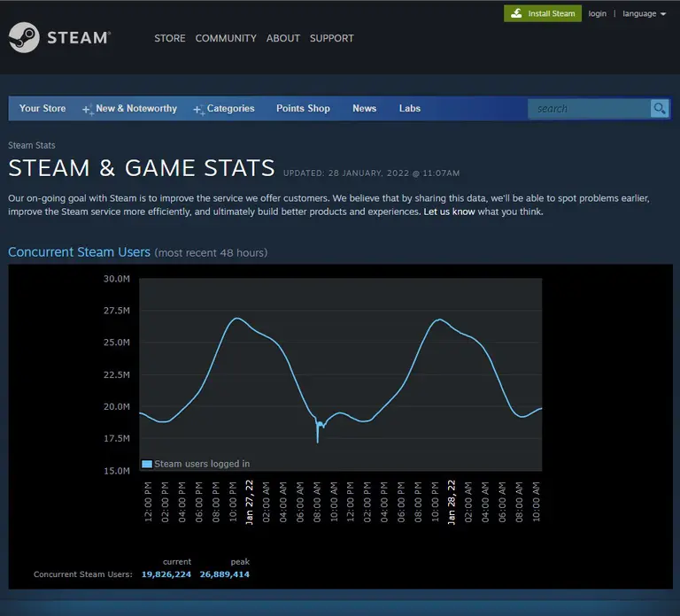Image resolution: width=680 pixels, height=616 pixels.
Task: Open the COMMUNITY menu
Action: pos(226,38)
